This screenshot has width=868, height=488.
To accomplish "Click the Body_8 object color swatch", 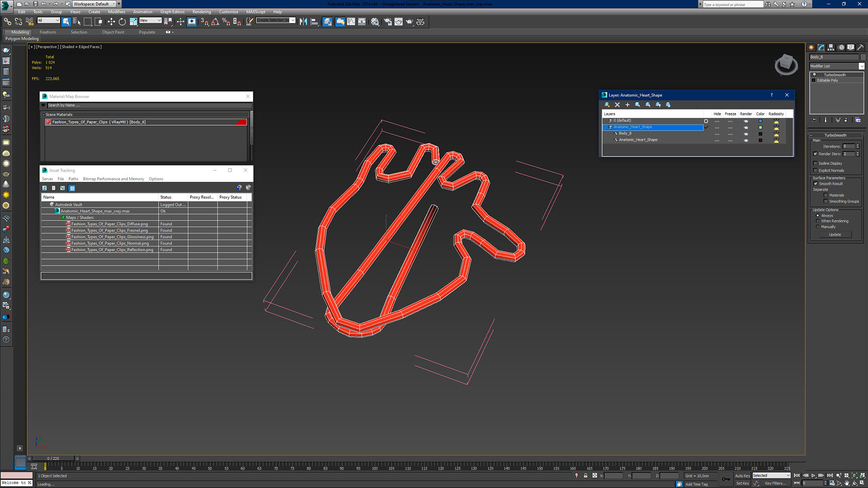I will 863,57.
